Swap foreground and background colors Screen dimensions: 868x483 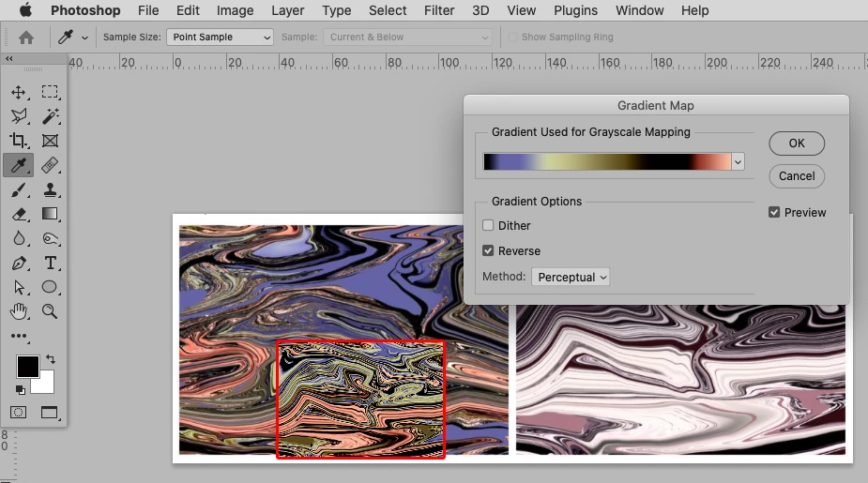[x=51, y=359]
